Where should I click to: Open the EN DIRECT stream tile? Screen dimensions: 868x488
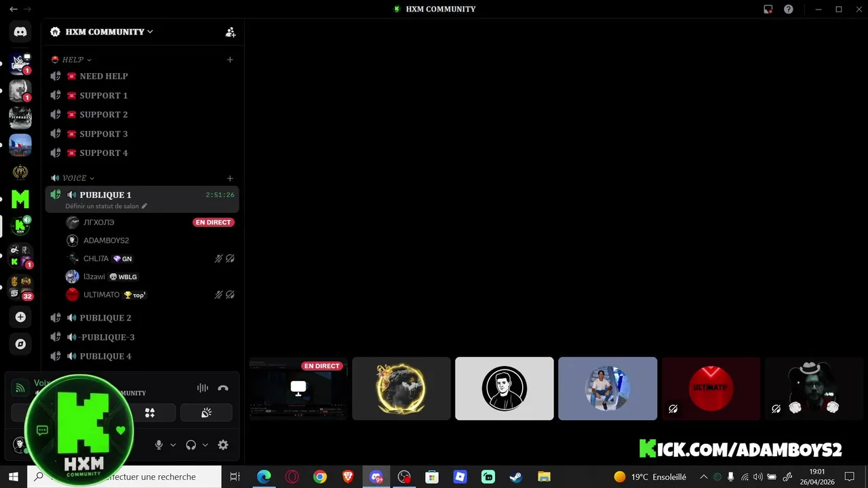click(298, 388)
